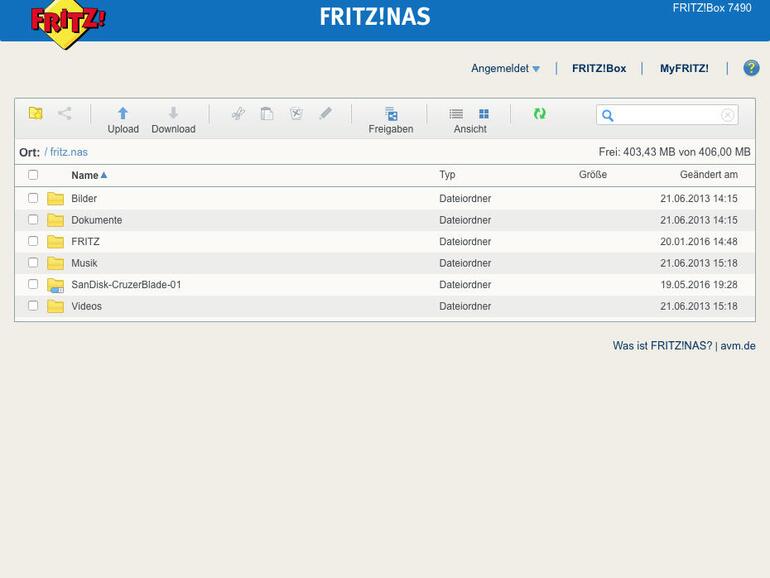Open help via blue question mark icon
The width and height of the screenshot is (770, 578).
pos(751,68)
